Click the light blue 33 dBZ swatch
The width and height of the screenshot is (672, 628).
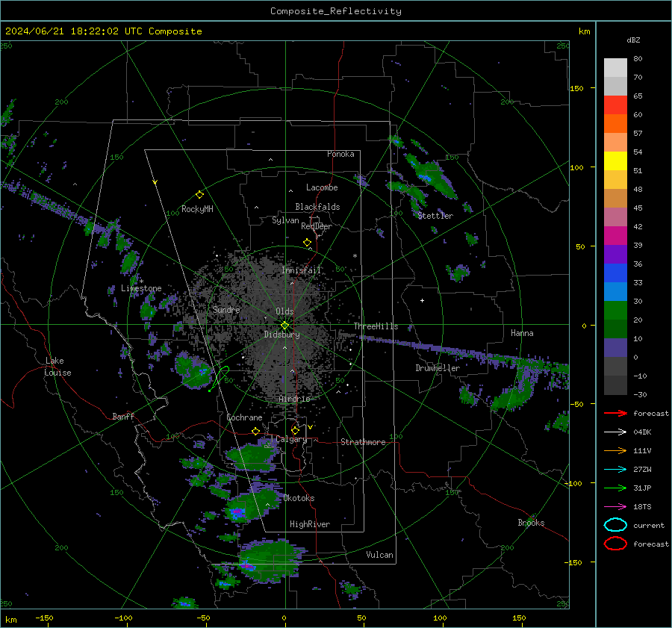(615, 291)
